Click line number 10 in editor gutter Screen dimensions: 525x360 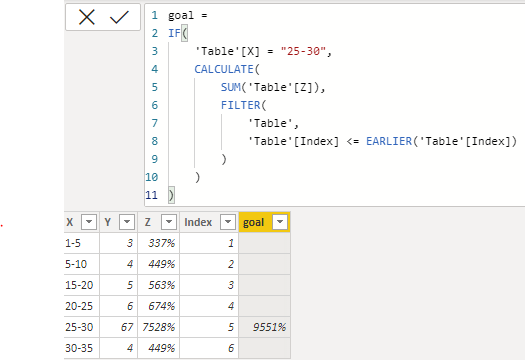tap(152, 177)
